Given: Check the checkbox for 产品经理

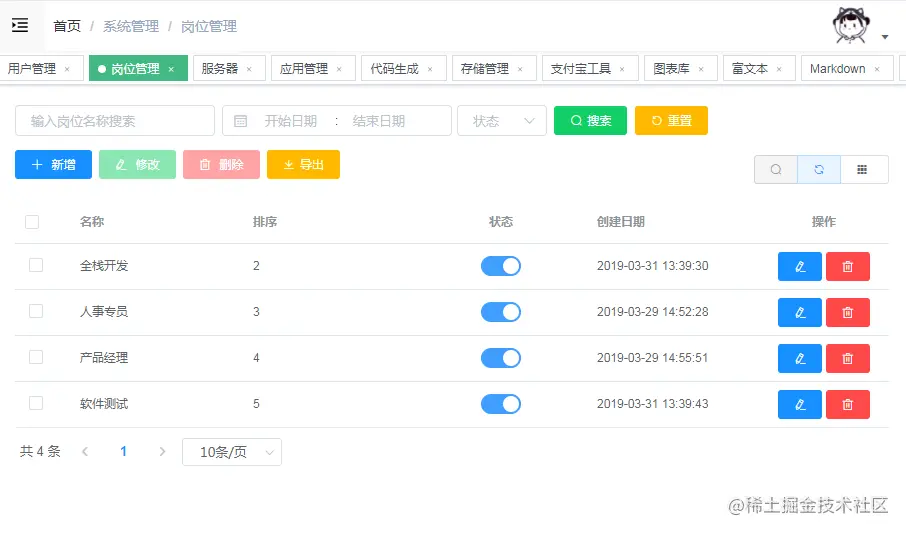Looking at the screenshot, I should point(36,357).
